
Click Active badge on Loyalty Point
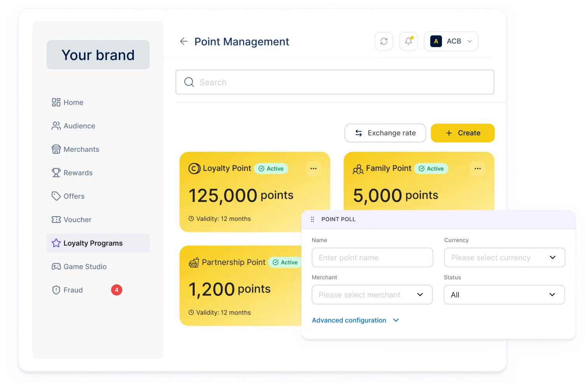click(271, 169)
